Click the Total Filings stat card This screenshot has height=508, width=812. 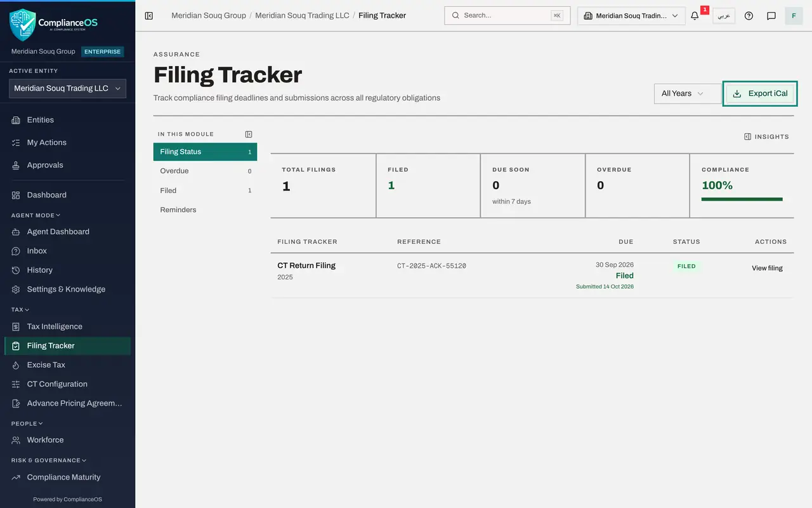pos(323,185)
